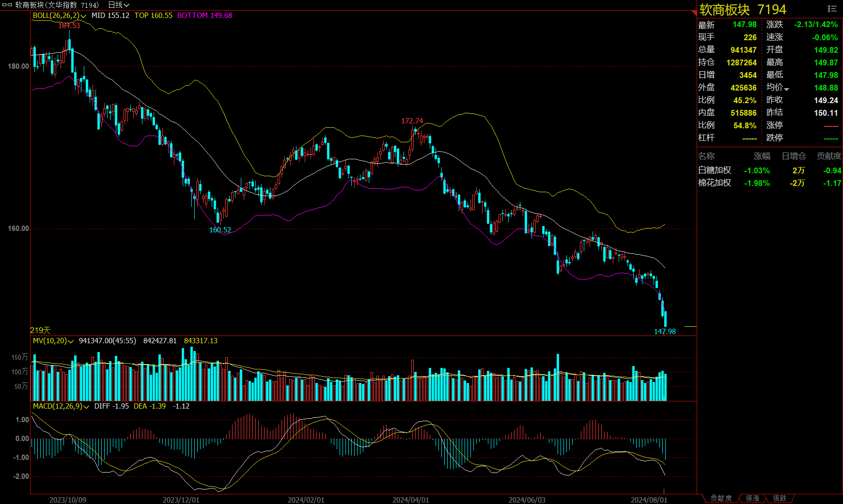Click the 持仓 1287264 value
Screen dimensions: 843x504
(x=741, y=62)
